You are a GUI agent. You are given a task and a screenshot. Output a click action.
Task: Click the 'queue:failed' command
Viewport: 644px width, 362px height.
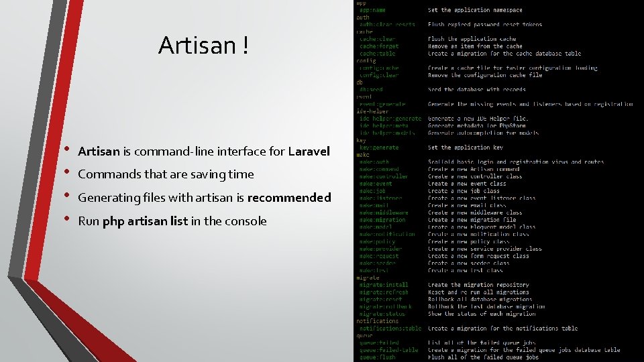379,343
